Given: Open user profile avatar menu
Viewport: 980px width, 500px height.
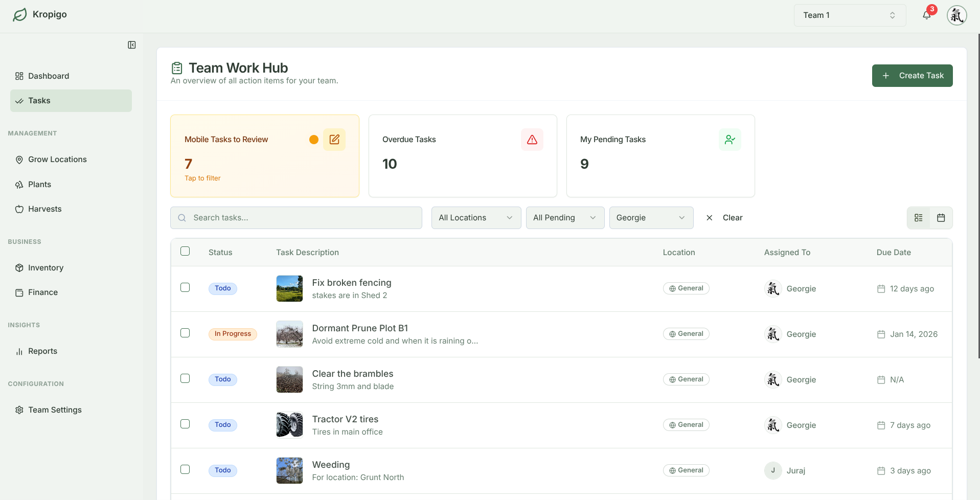Looking at the screenshot, I should pos(956,15).
